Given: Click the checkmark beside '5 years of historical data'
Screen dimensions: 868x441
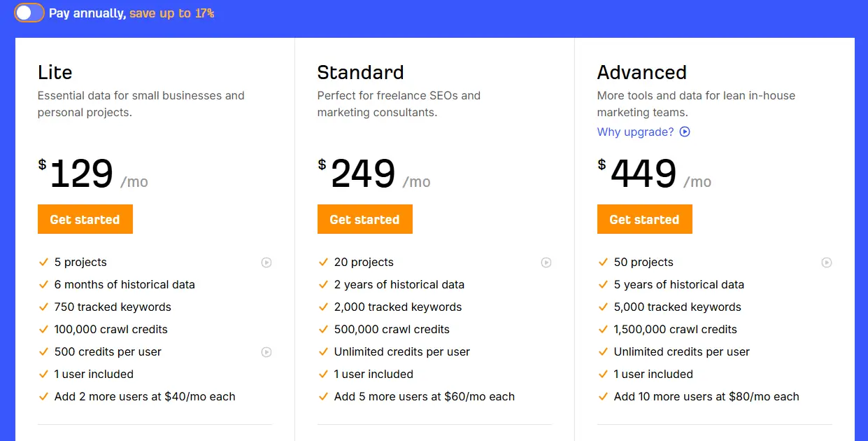Looking at the screenshot, I should click(603, 284).
